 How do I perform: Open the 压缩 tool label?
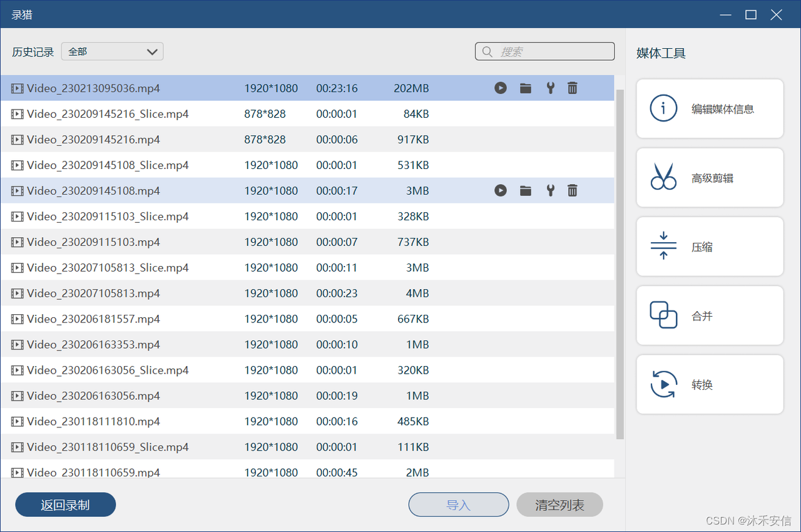702,247
